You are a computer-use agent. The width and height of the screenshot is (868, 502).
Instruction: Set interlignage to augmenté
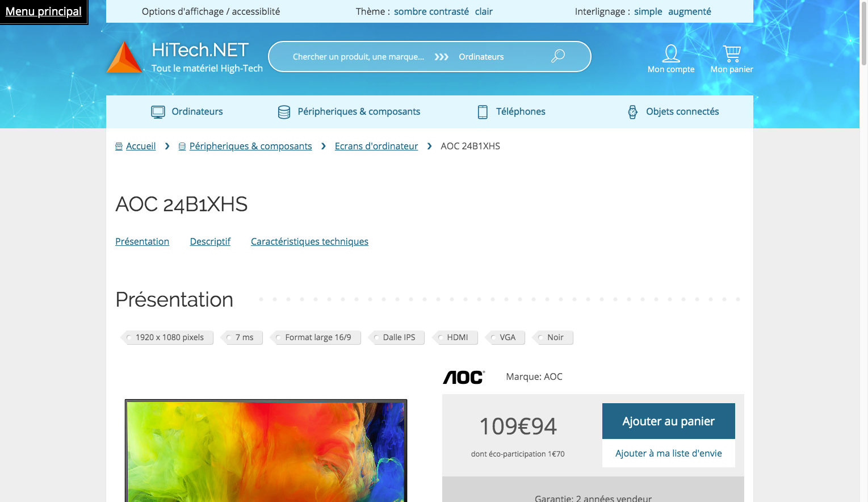point(689,11)
